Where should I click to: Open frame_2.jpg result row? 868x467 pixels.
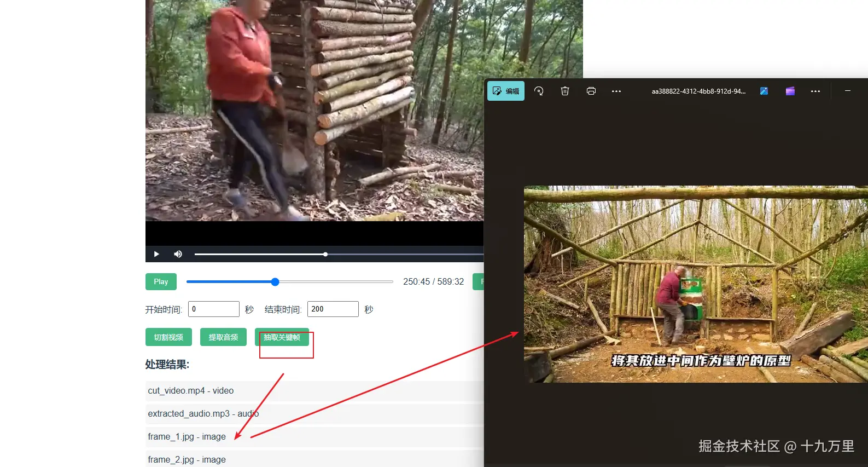(x=314, y=459)
